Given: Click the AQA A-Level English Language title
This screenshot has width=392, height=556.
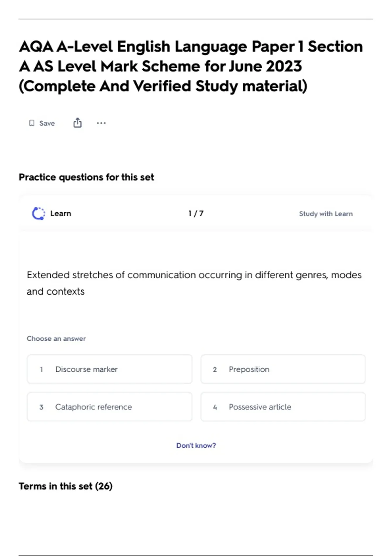Looking at the screenshot, I should (191, 66).
